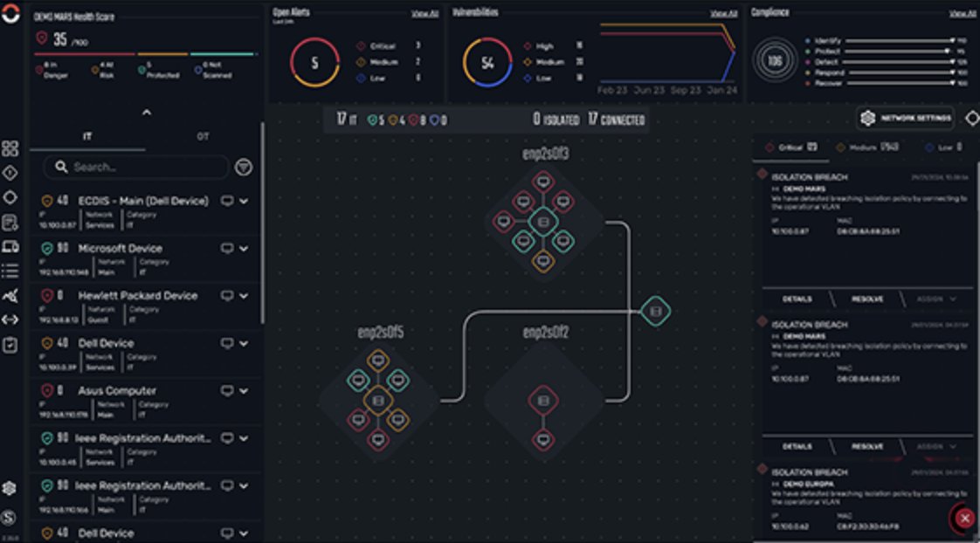The height and width of the screenshot is (543, 980).
Task: Select the Low alerts tab
Action: (x=943, y=148)
